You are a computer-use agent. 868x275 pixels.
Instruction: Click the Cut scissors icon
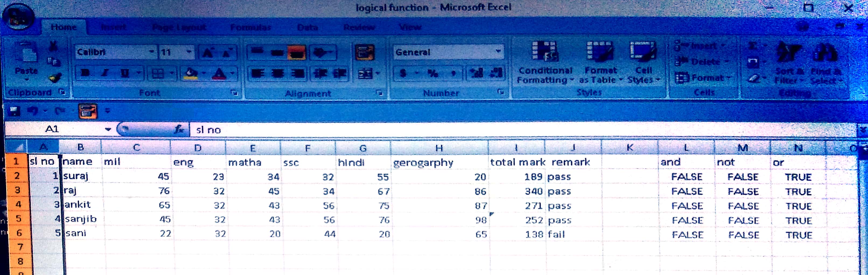point(53,46)
